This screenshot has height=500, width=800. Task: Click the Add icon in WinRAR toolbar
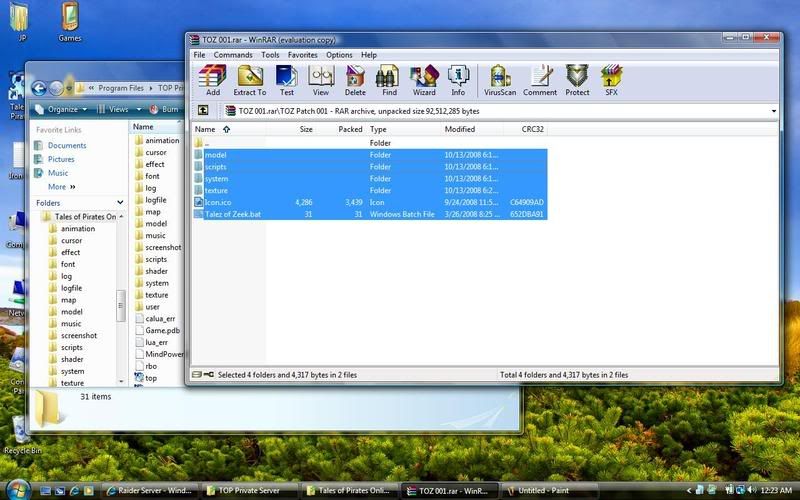point(213,80)
